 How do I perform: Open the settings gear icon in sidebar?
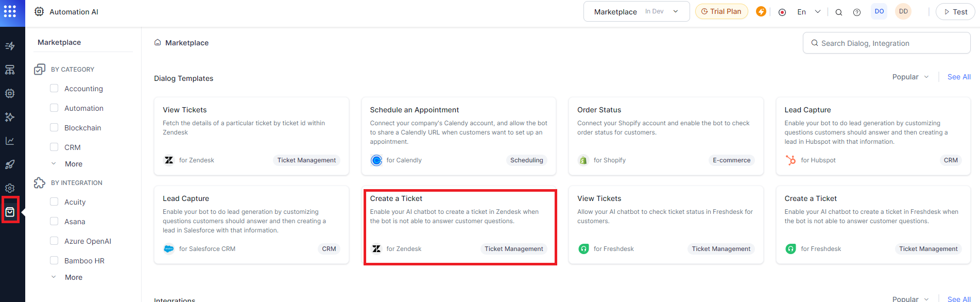pyautogui.click(x=10, y=188)
